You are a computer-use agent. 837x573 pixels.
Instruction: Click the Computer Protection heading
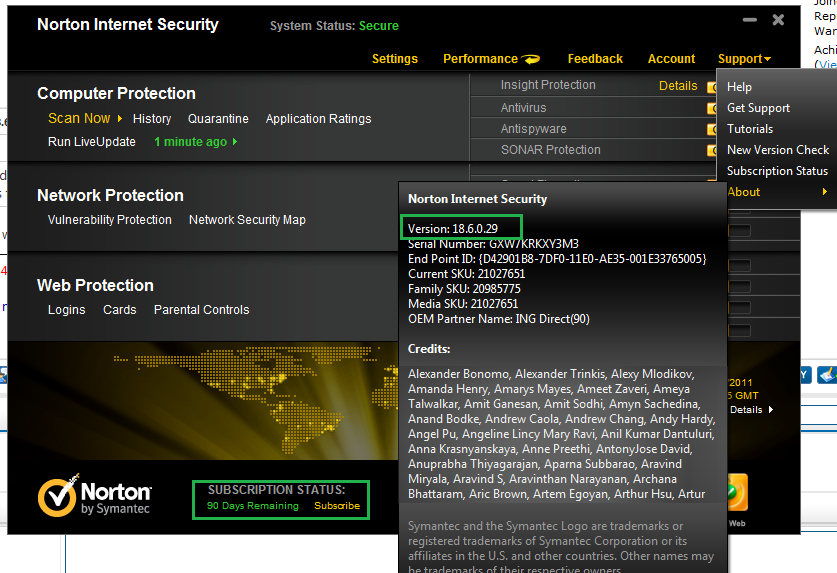pos(116,93)
